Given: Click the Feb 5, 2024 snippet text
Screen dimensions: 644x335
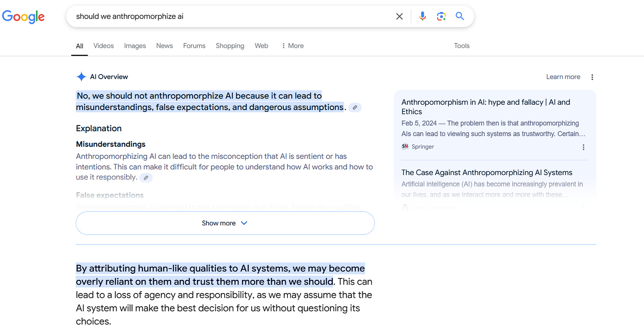Looking at the screenshot, I should click(x=493, y=129).
